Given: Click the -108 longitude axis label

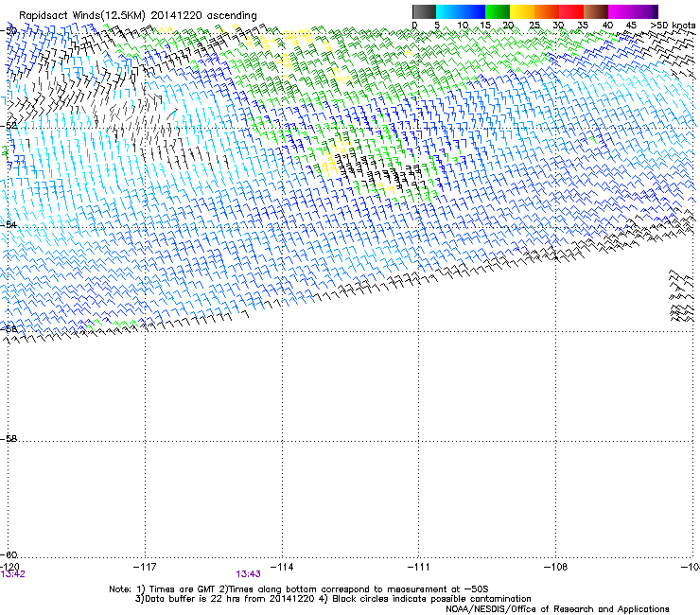Looking at the screenshot, I should click(556, 567).
